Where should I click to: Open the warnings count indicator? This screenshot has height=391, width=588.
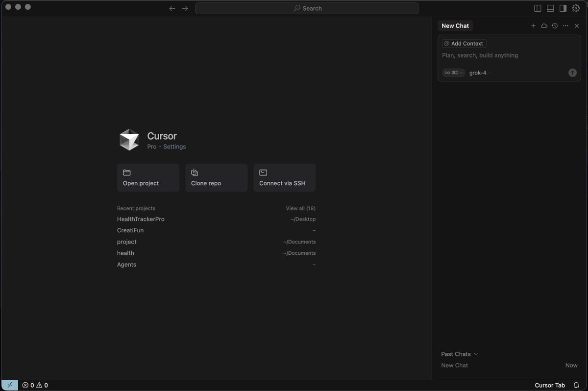pyautogui.click(x=42, y=385)
